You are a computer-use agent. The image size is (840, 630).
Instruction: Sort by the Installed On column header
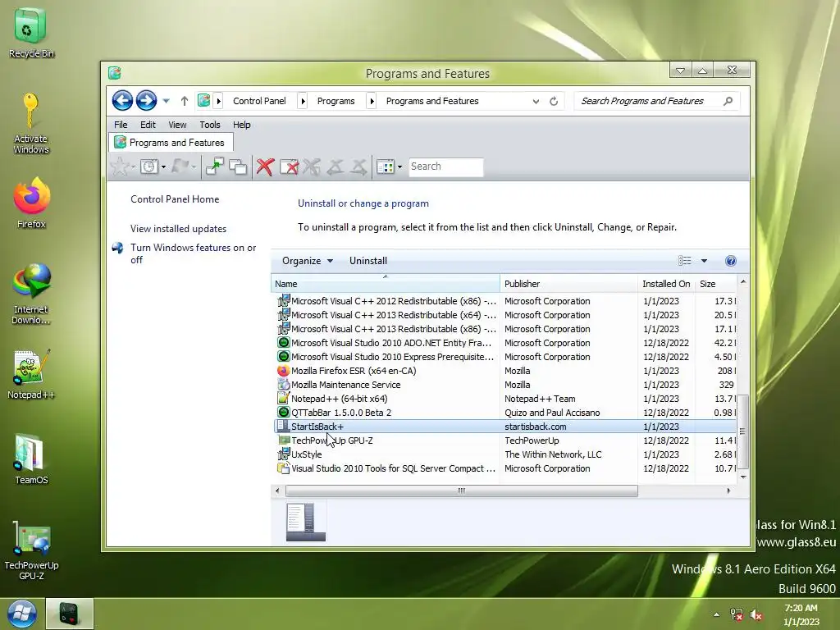(x=666, y=283)
